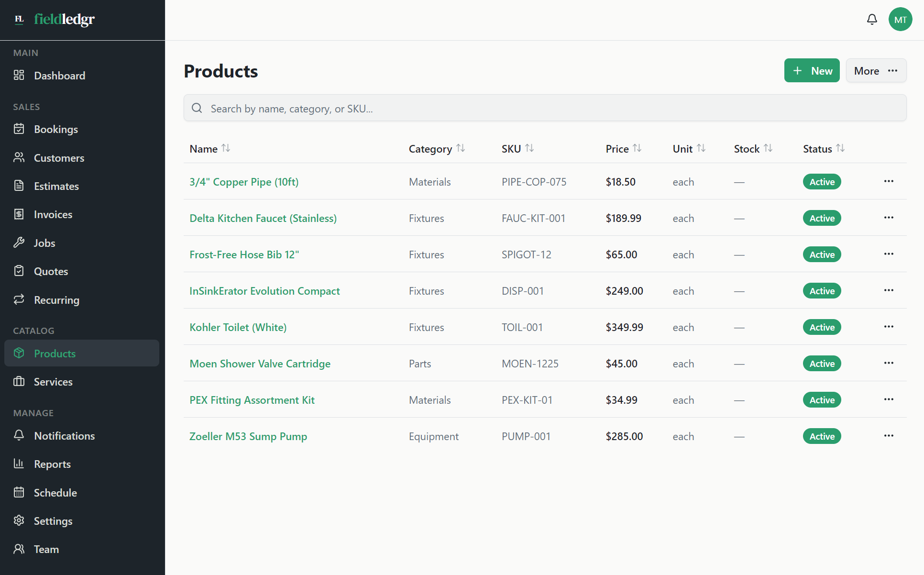The image size is (924, 575).
Task: Click the Bookings calendar icon
Action: 19,129
